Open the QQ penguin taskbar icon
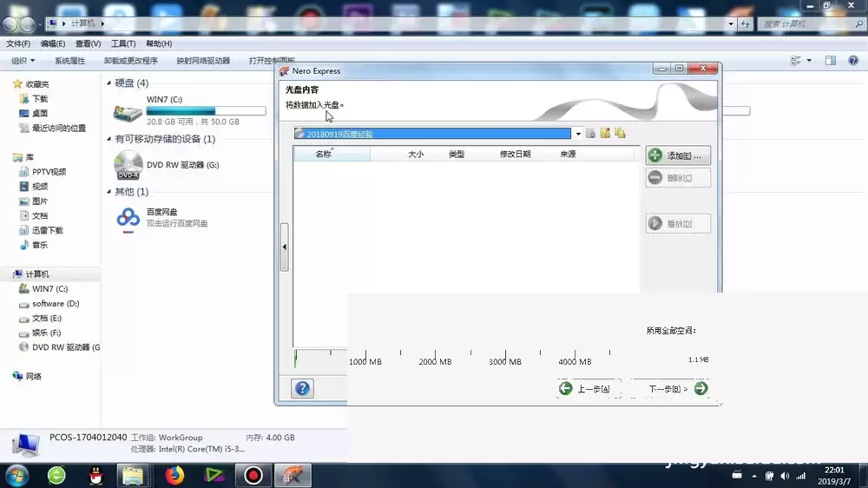 pos(95,475)
